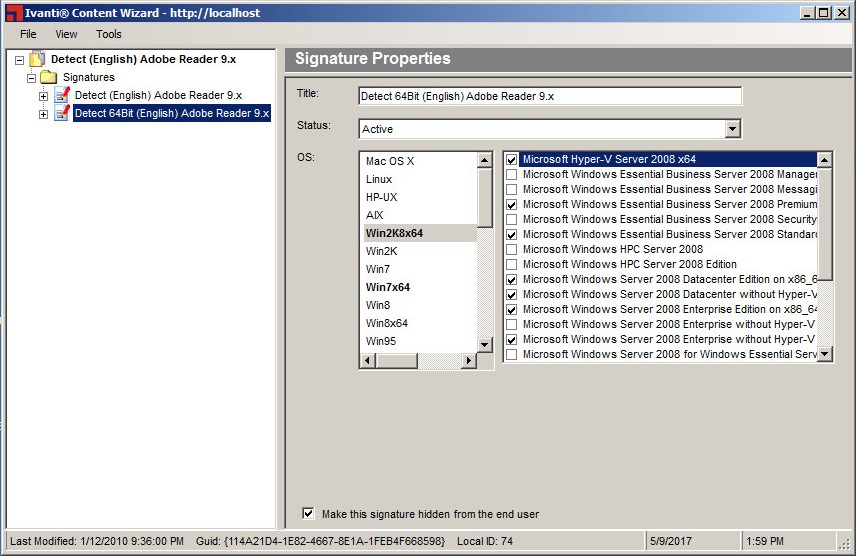The image size is (856, 556).
Task: Click the 1:59 PM time in status bar
Action: pyautogui.click(x=764, y=541)
